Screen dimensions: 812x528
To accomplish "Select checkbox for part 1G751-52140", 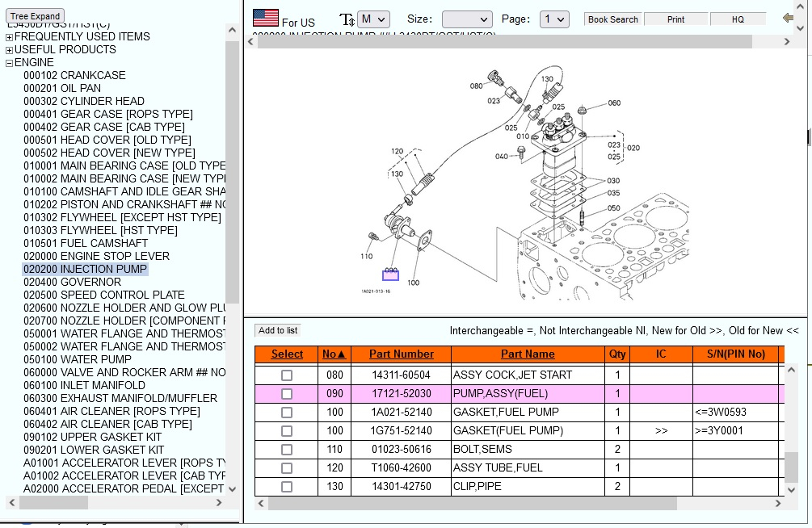I will 286,431.
